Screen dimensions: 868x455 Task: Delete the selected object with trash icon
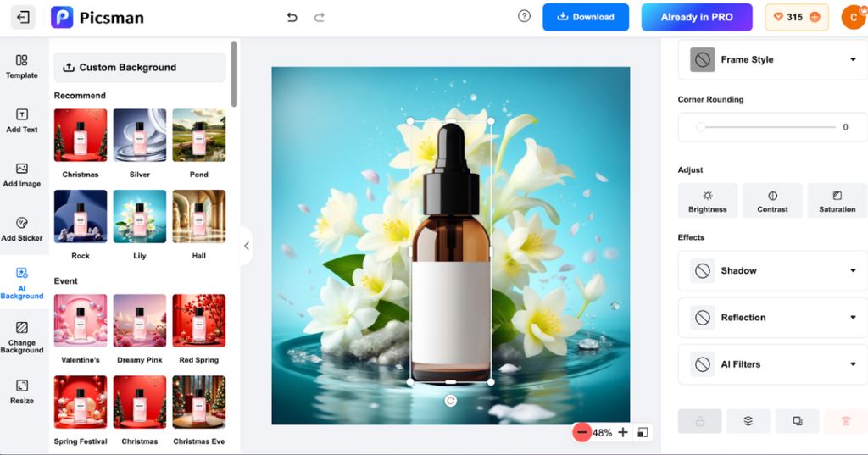pos(846,421)
